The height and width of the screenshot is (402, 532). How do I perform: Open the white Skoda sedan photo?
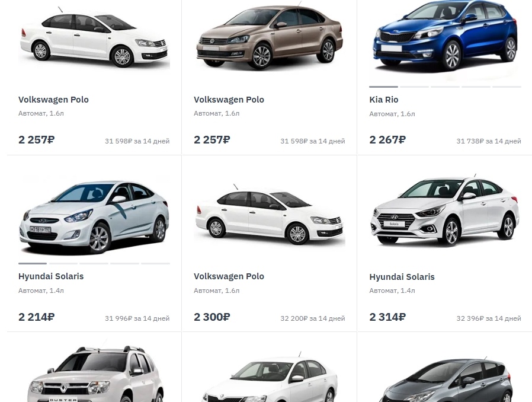tap(270, 378)
